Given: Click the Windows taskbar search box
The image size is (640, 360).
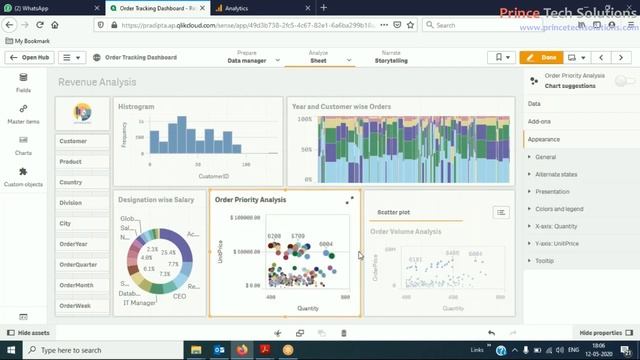Looking at the screenshot, I should coord(103,350).
